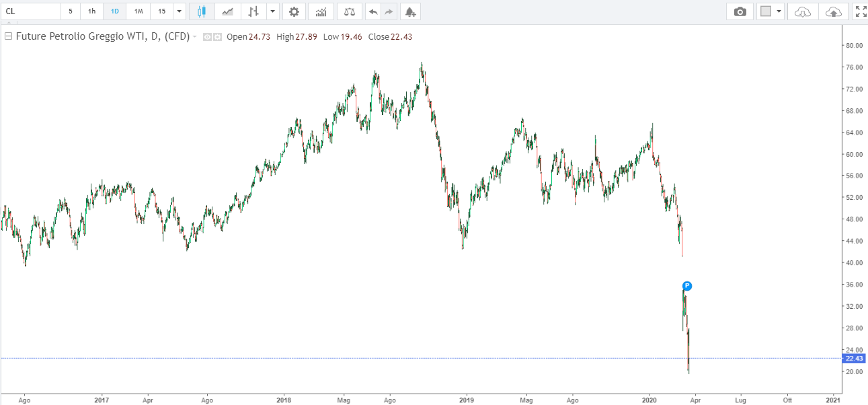Switch to the line chart style

tap(228, 11)
